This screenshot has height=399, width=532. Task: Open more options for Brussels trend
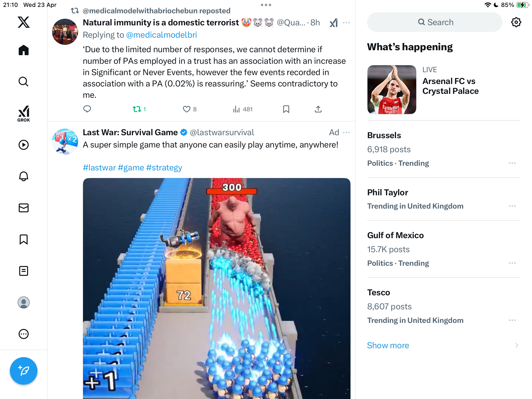pos(512,163)
